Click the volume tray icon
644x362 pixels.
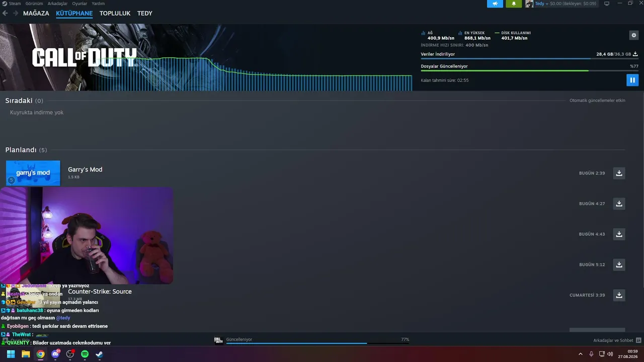click(611, 354)
